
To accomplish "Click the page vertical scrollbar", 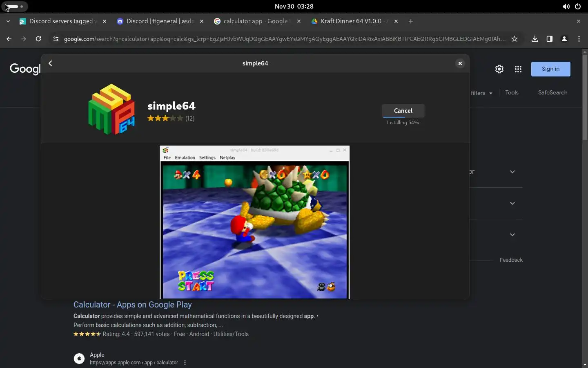I will tap(585, 97).
